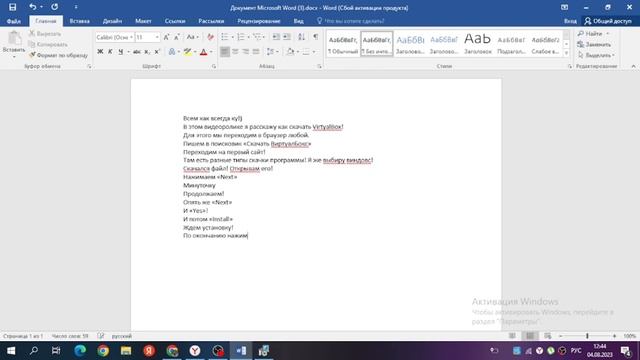640x360 pixels.
Task: Apply text effects (glowing A icon)
Action: (172, 52)
